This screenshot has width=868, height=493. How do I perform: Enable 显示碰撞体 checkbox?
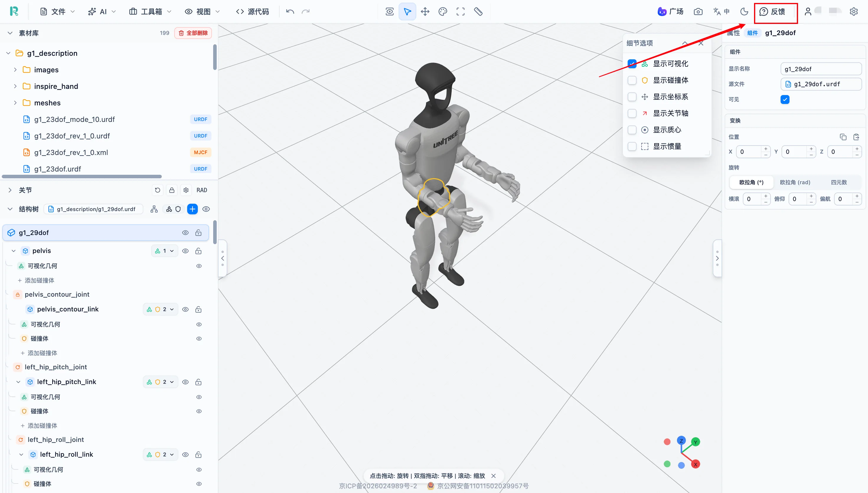point(632,80)
